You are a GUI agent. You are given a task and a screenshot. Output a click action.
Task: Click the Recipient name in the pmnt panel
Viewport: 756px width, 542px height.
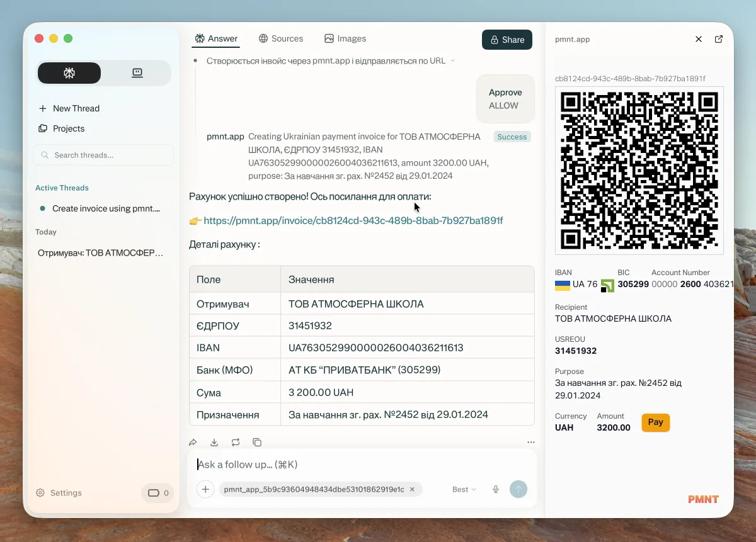pyautogui.click(x=613, y=319)
